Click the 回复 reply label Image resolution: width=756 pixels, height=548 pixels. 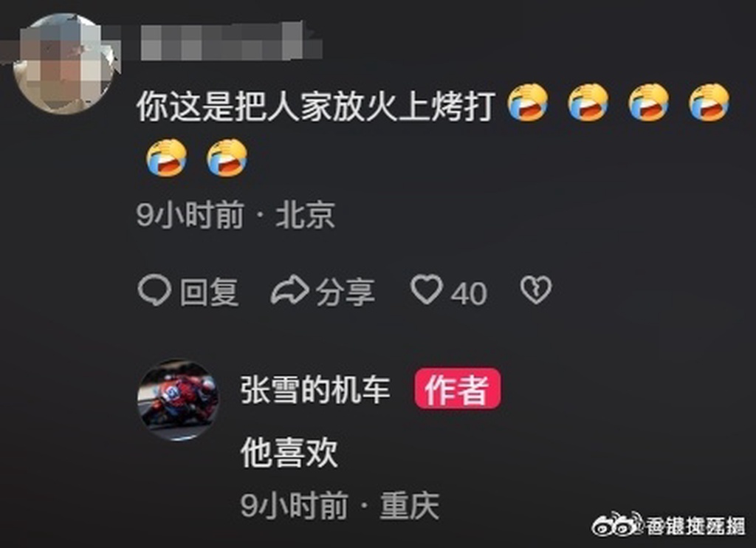click(x=210, y=292)
